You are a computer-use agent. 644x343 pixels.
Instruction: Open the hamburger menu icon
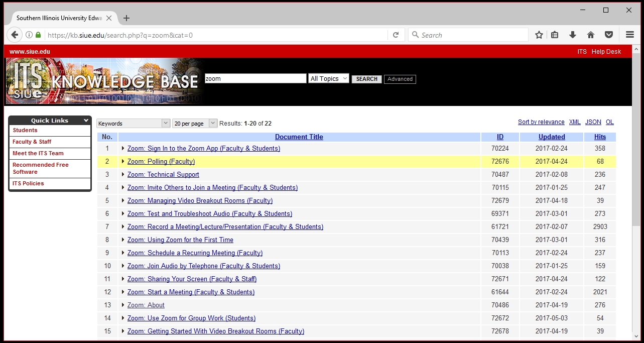[x=630, y=35]
